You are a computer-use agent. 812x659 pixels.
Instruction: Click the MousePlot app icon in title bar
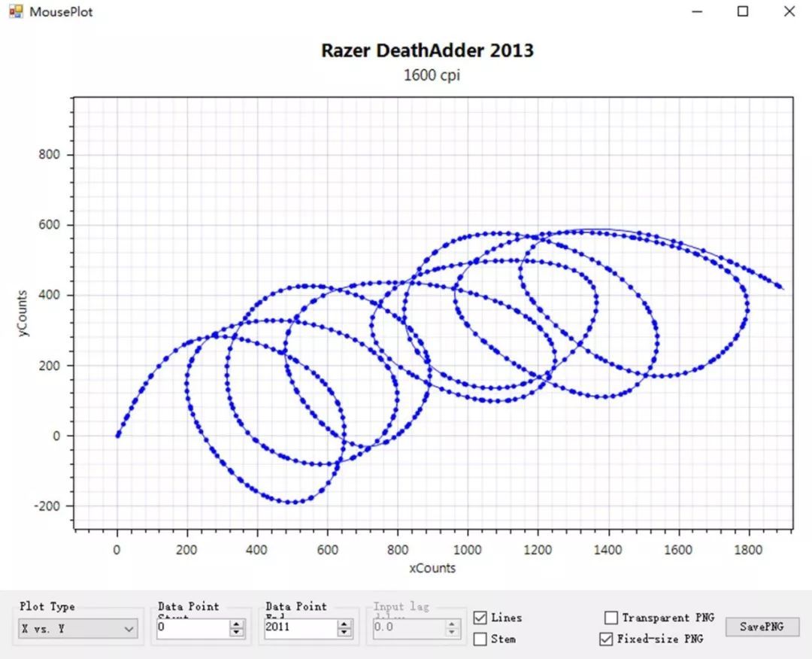16,11
